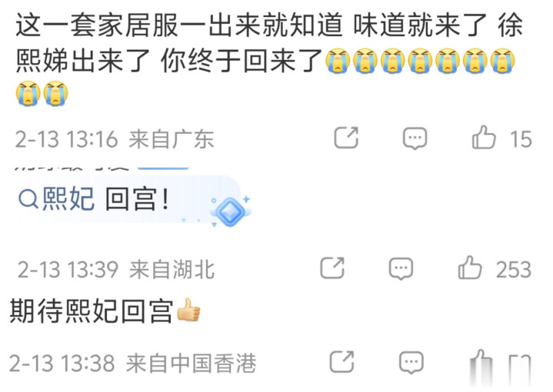Tap the 2-13 13:16 来自广东 timestamp
The height and width of the screenshot is (392, 553).
click(115, 139)
